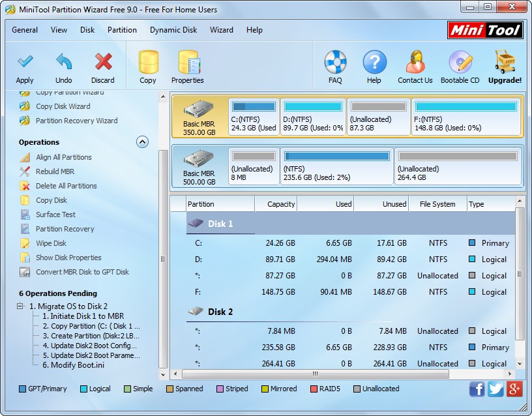Click the Copy disk toolbar icon
Image resolution: width=532 pixels, height=416 pixels.
click(x=148, y=62)
